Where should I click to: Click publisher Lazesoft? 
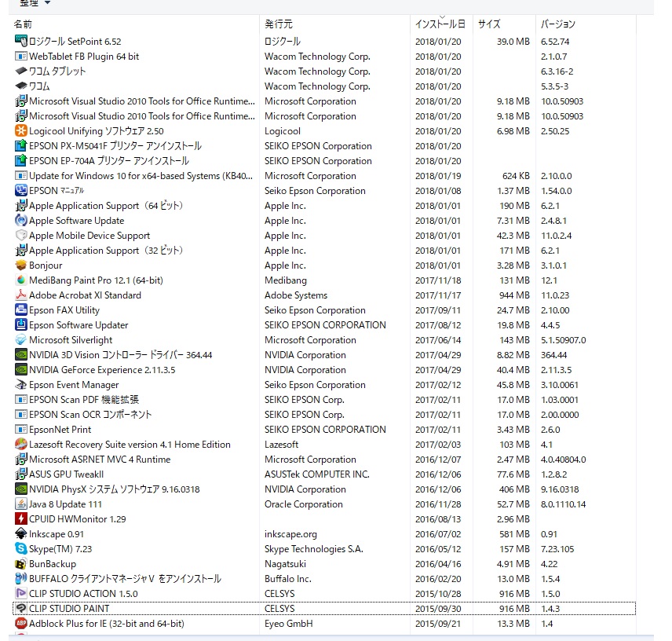(281, 444)
